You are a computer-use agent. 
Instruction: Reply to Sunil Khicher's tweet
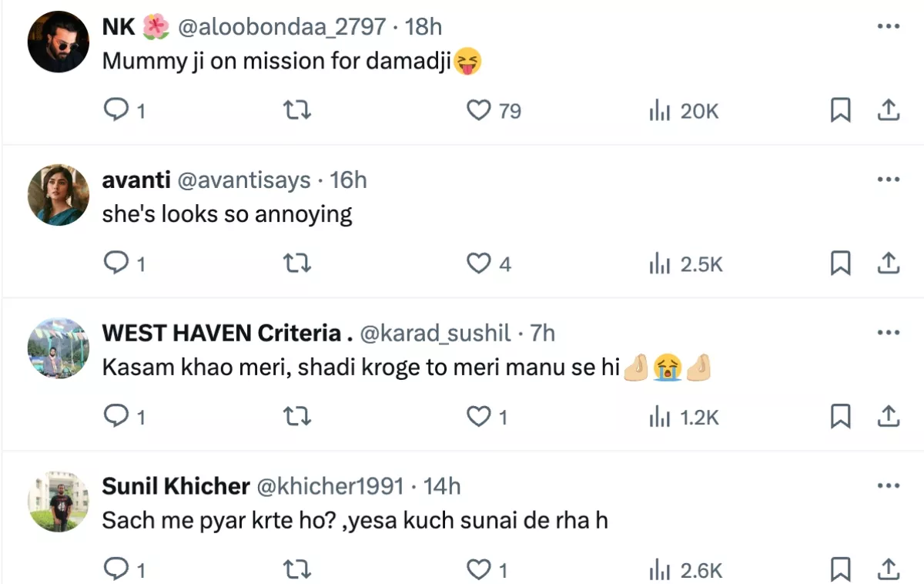click(115, 570)
